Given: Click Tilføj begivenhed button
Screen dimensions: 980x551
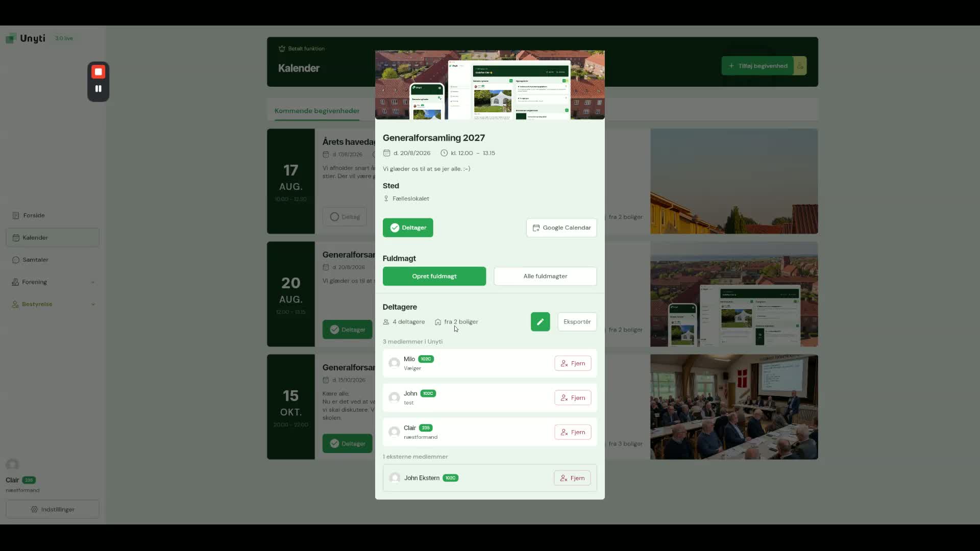Looking at the screenshot, I should click(758, 66).
